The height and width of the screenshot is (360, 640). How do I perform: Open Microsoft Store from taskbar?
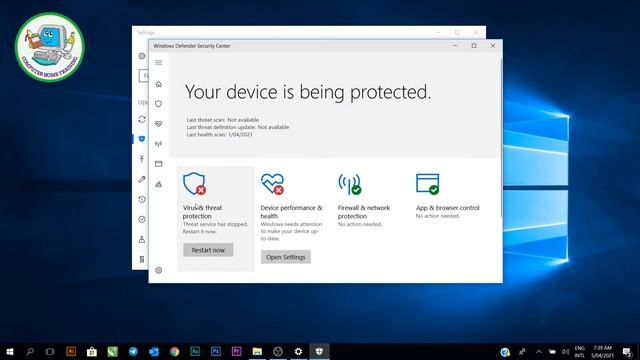[92, 351]
